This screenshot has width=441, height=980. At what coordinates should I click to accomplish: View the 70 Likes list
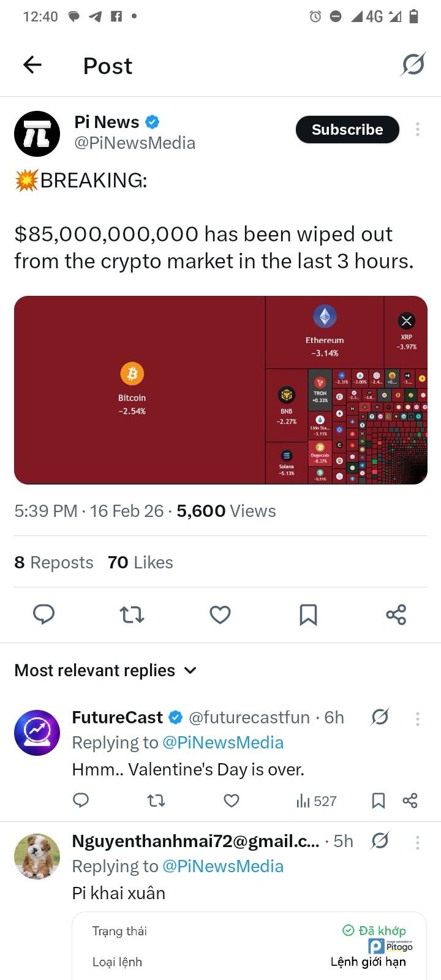(x=140, y=562)
